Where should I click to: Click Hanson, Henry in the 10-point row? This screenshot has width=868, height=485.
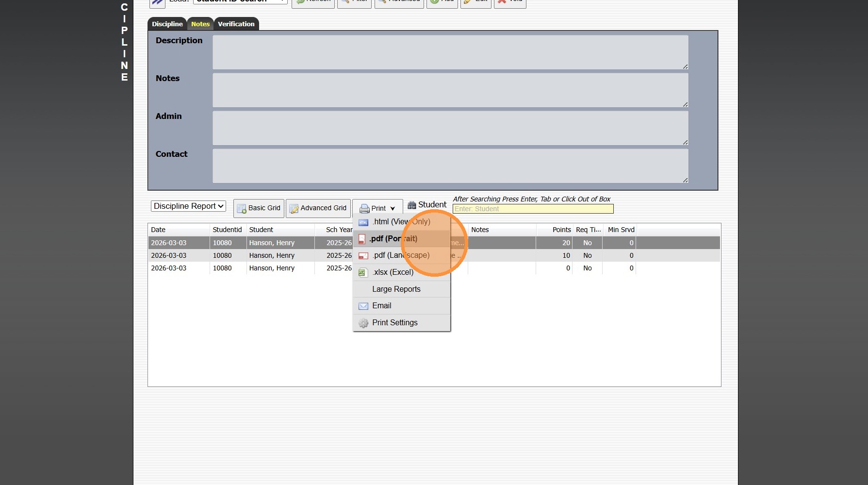point(280,255)
